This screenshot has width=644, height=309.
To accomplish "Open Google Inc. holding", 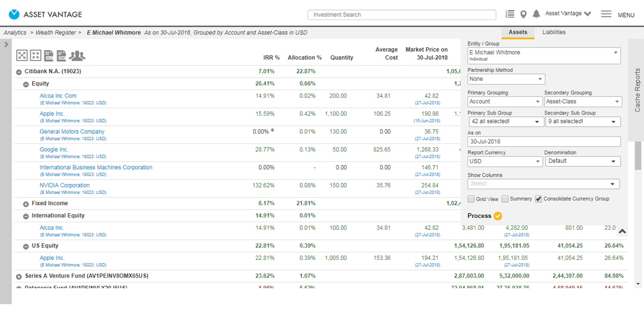I will tap(54, 150).
